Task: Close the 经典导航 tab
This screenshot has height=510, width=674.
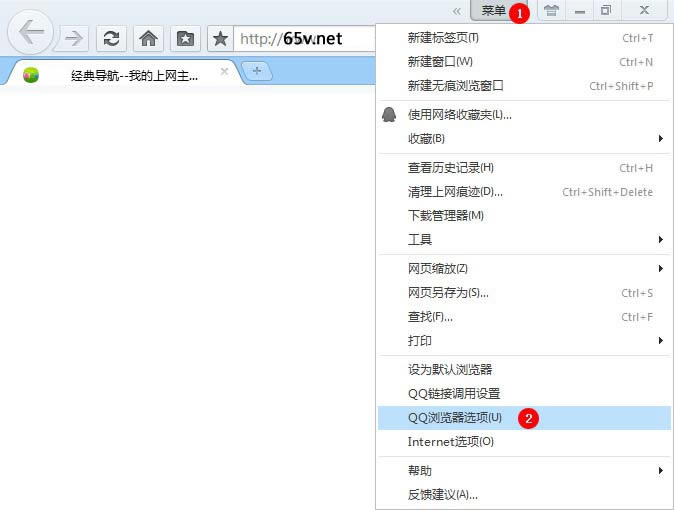Action: [x=224, y=71]
